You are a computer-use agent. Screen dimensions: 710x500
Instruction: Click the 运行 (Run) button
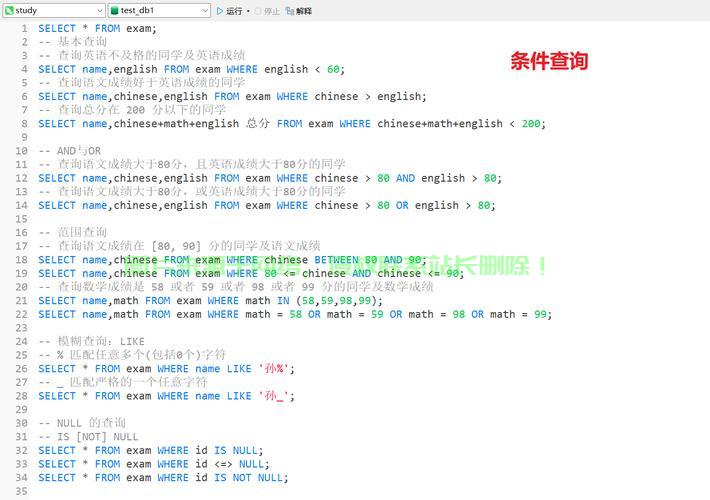coord(229,11)
